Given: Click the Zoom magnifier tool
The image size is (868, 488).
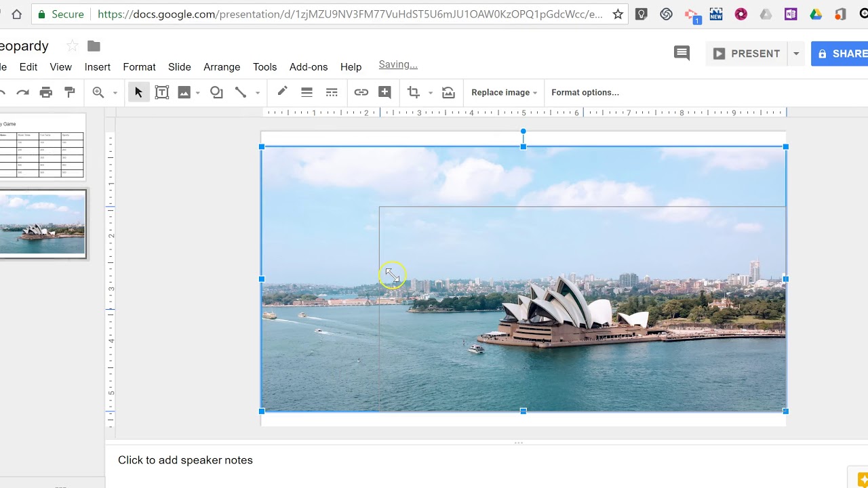Looking at the screenshot, I should (x=98, y=92).
